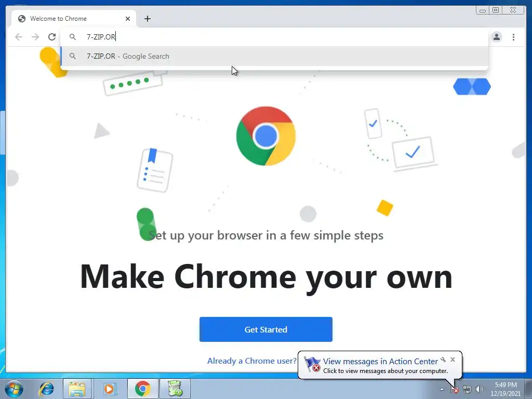Click the wrench icon in notification balloon
The width and height of the screenshot is (532, 399).
pos(443,360)
